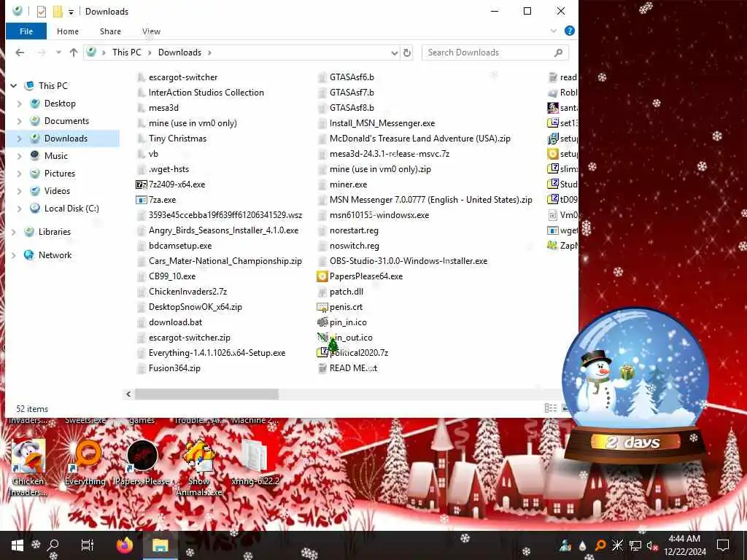Open the File ribbon tab

(26, 31)
